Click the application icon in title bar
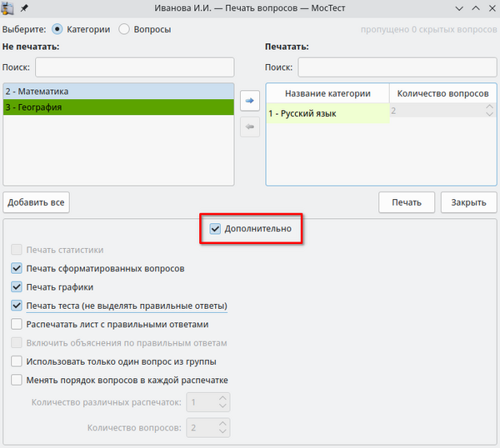500x448 pixels. pos(9,8)
